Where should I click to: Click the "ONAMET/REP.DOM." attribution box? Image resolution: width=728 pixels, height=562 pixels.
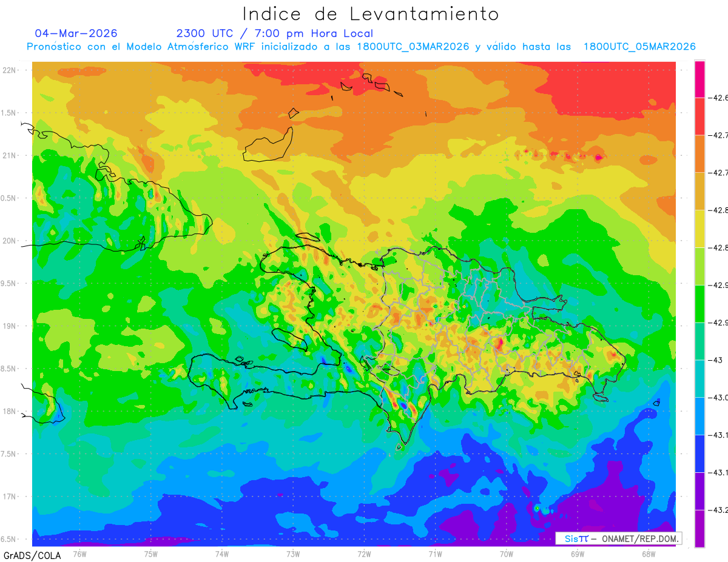[x=618, y=538]
